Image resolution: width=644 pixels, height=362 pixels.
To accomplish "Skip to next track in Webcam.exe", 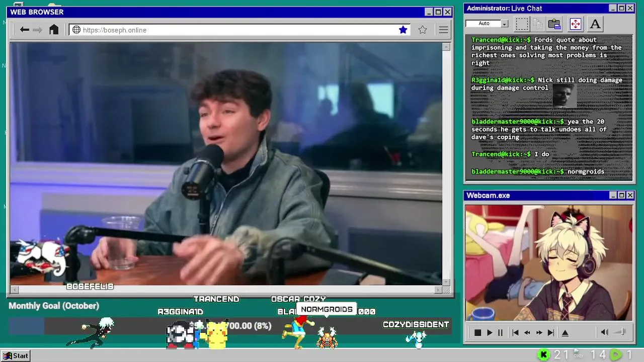I will click(x=551, y=332).
